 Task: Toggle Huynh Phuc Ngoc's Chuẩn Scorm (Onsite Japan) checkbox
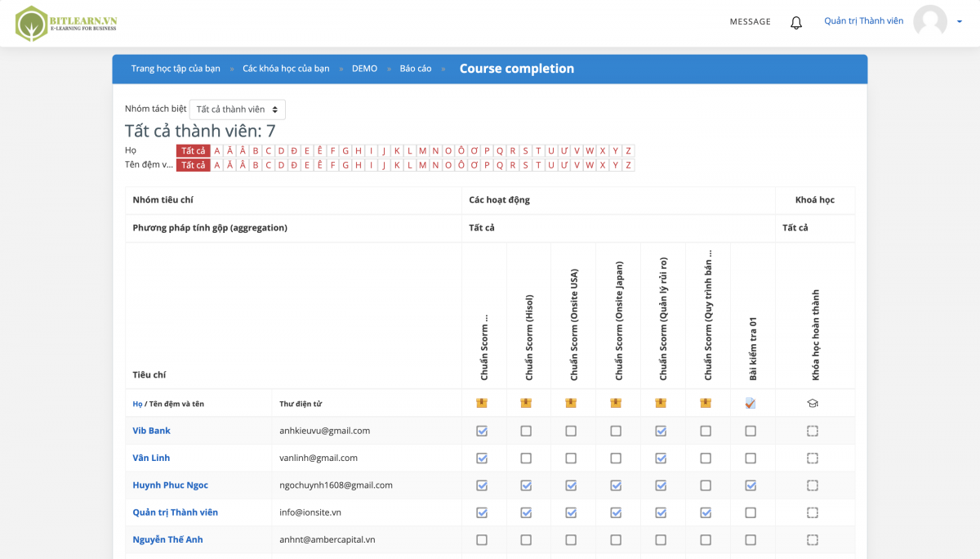pyautogui.click(x=616, y=485)
